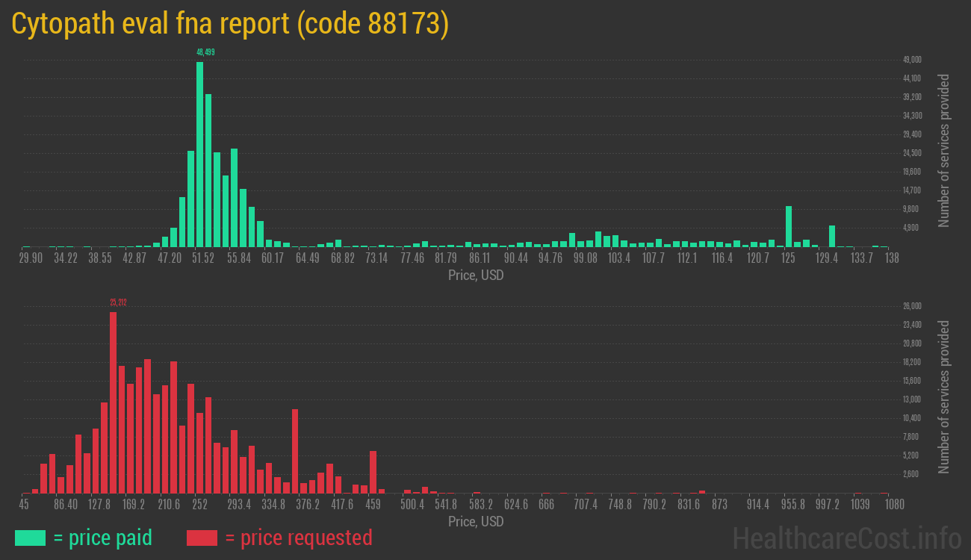Click the "= price paid" legend text
Viewport: 971px width, 560px height.
(102, 538)
